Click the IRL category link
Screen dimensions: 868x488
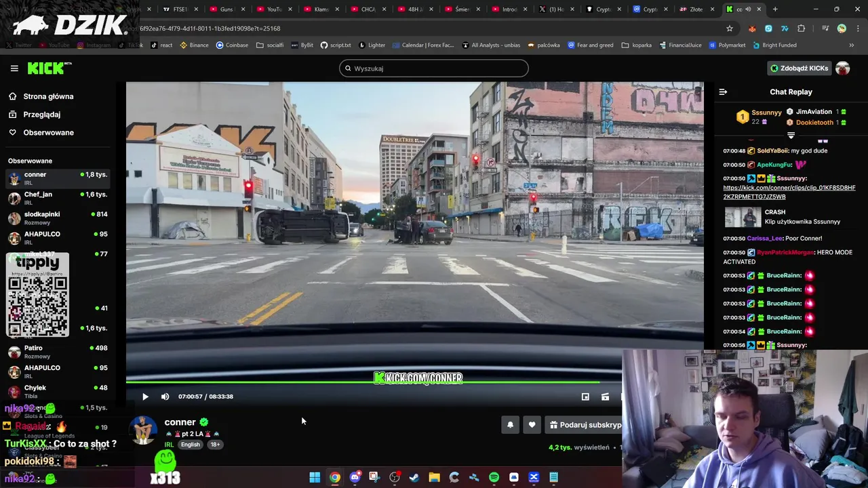pyautogui.click(x=169, y=445)
